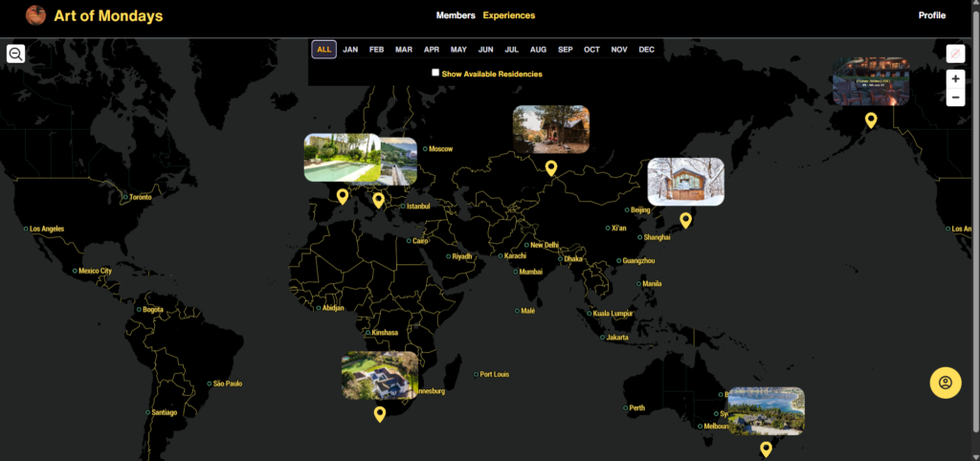
Task: Zoom in the map with plus button
Action: [x=956, y=79]
